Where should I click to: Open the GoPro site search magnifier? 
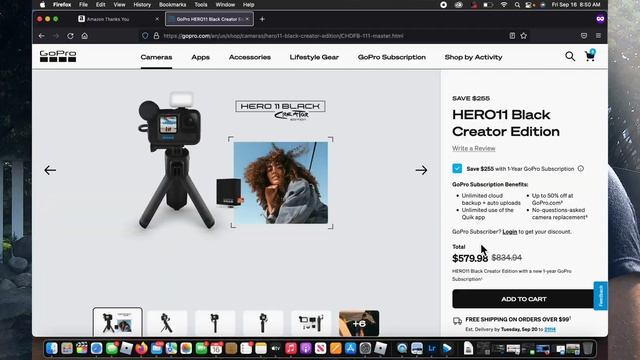[570, 56]
